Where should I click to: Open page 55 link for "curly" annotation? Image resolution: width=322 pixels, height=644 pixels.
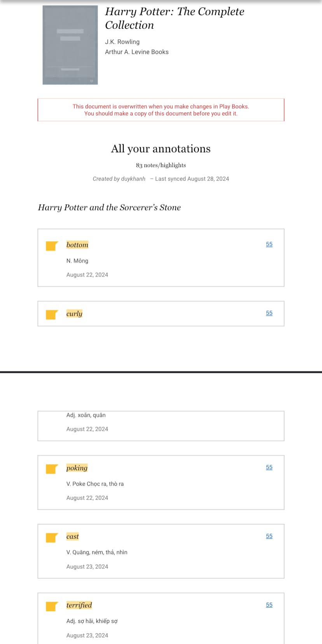(x=269, y=313)
